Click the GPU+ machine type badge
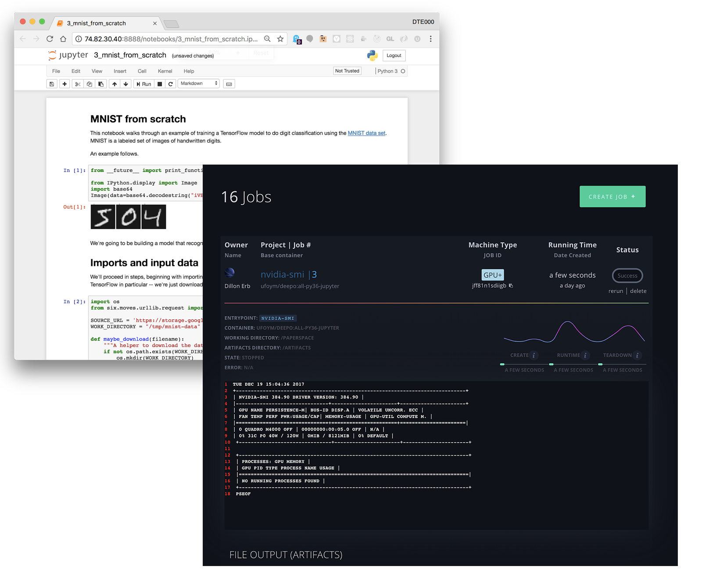The width and height of the screenshot is (702, 588). (x=492, y=275)
